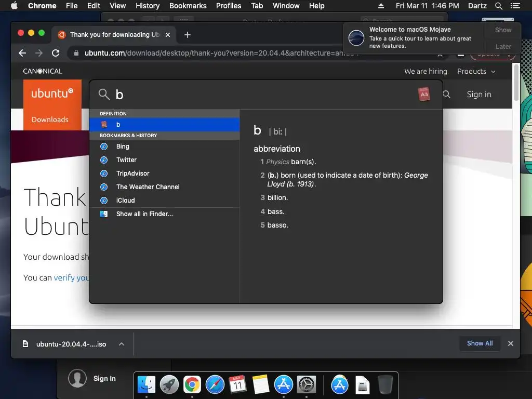Image resolution: width=532 pixels, height=399 pixels.
Task: Select the Ubuntu download tab
Action: pos(115,35)
